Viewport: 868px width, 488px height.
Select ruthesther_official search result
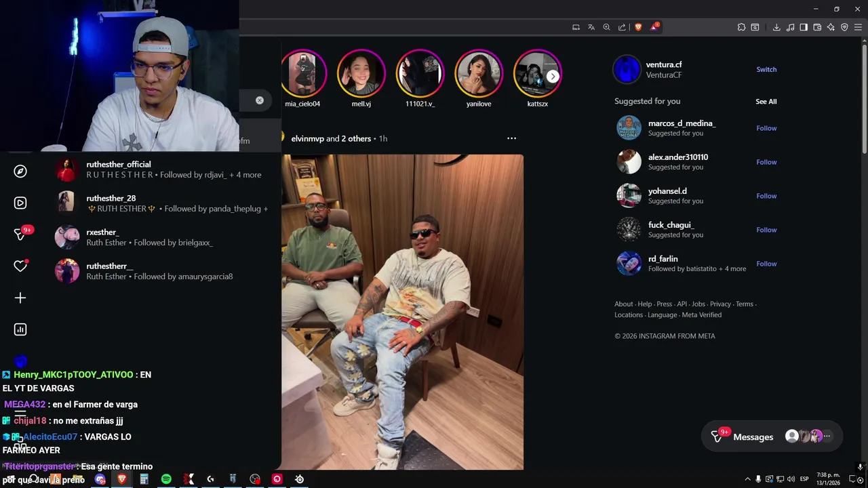163,169
